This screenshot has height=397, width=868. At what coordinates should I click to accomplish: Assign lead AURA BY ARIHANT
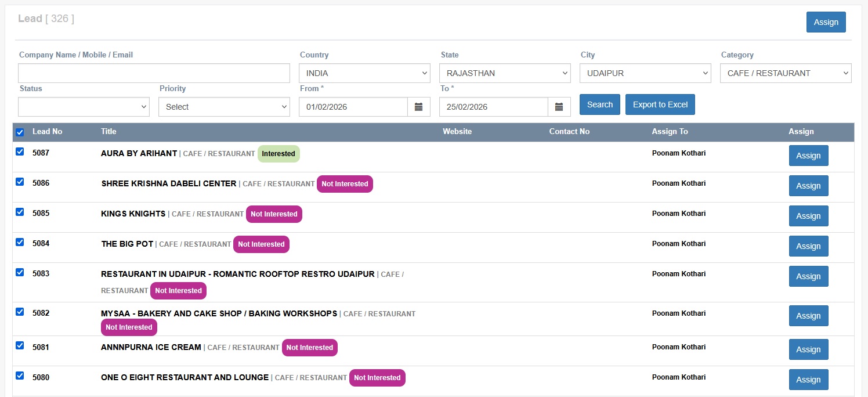808,156
